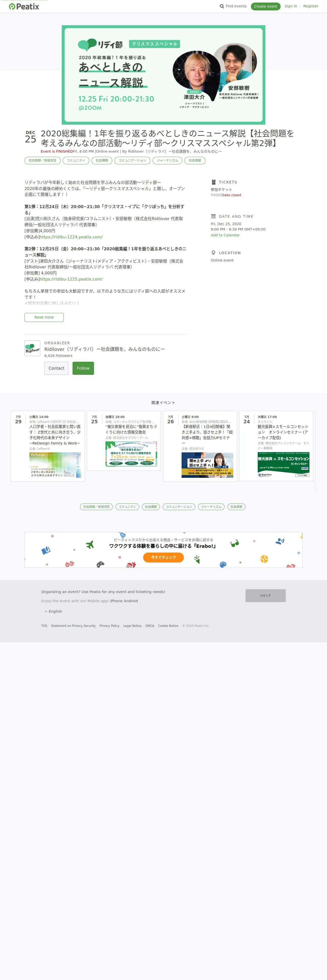
Task: Open the 聞き上手より話させ上手へ thumbnail
Action: (208, 465)
